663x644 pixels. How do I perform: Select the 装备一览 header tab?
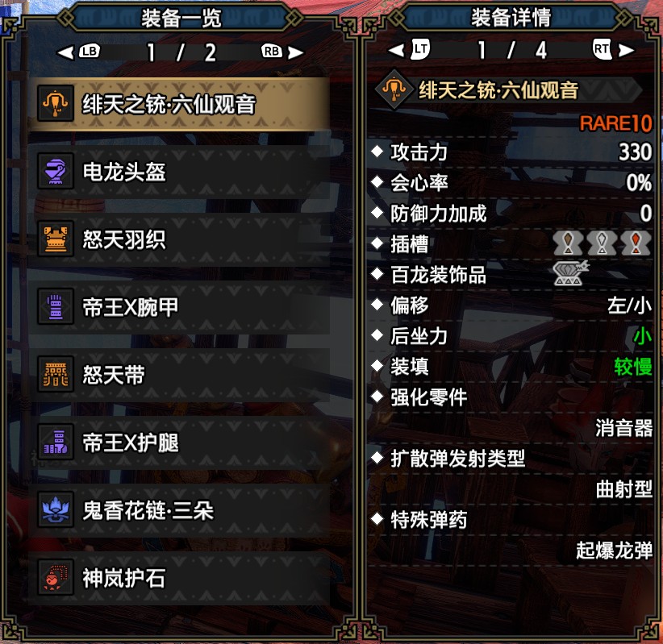[181, 19]
